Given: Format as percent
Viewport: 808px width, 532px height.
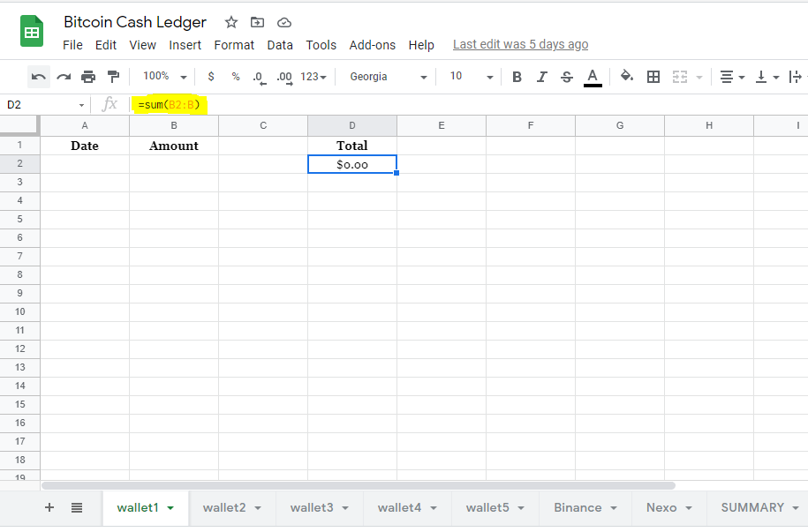Looking at the screenshot, I should [x=236, y=77].
